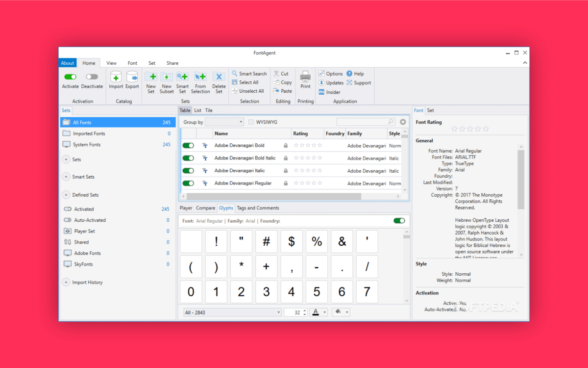Click the Delete Set icon
Image resolution: width=588 pixels, height=368 pixels.
(x=219, y=77)
